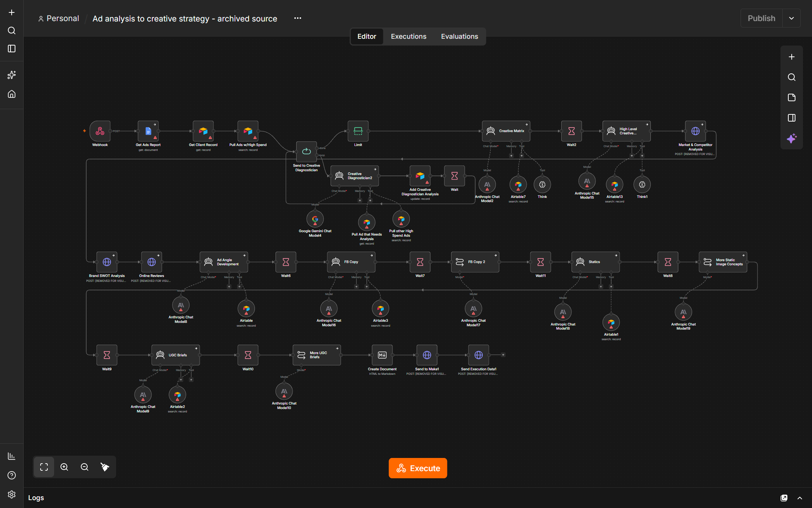Open the AI assistant sparkle button on right panel
This screenshot has height=508, width=812.
click(792, 138)
